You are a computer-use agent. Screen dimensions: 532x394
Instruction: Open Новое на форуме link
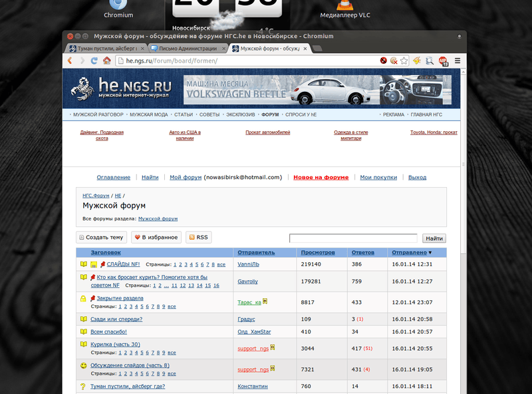321,177
